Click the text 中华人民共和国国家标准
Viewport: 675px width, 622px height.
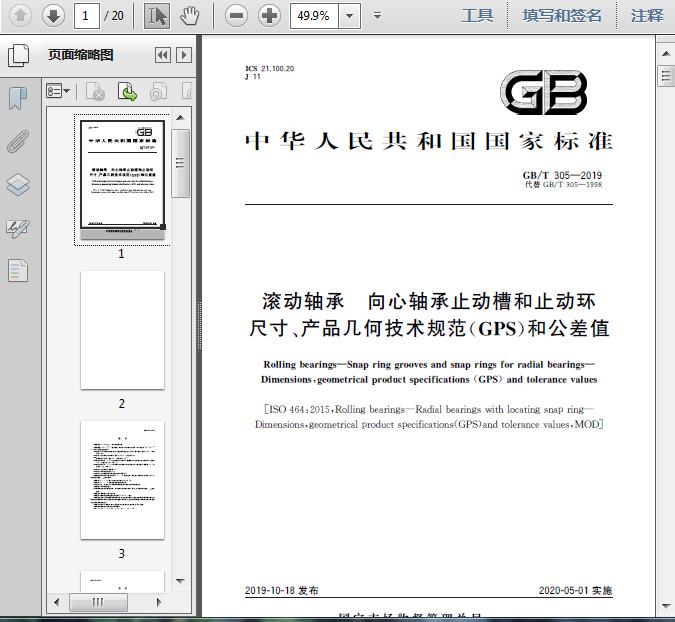tap(429, 141)
